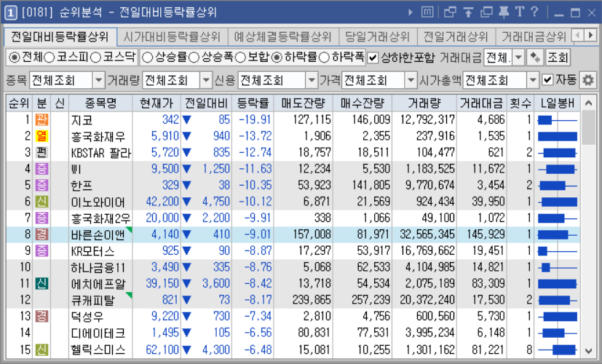Open font settings with the T icon
Screen dimensions: 602x364
pyautogui.click(x=520, y=12)
